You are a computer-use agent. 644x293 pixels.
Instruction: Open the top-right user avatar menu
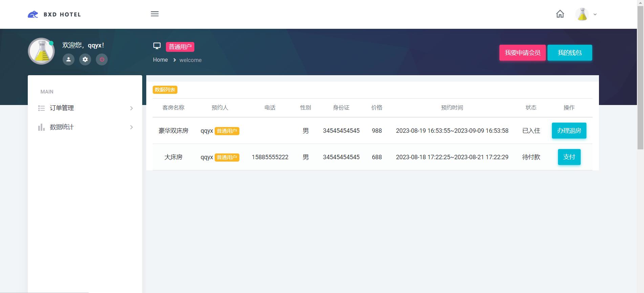coord(582,14)
